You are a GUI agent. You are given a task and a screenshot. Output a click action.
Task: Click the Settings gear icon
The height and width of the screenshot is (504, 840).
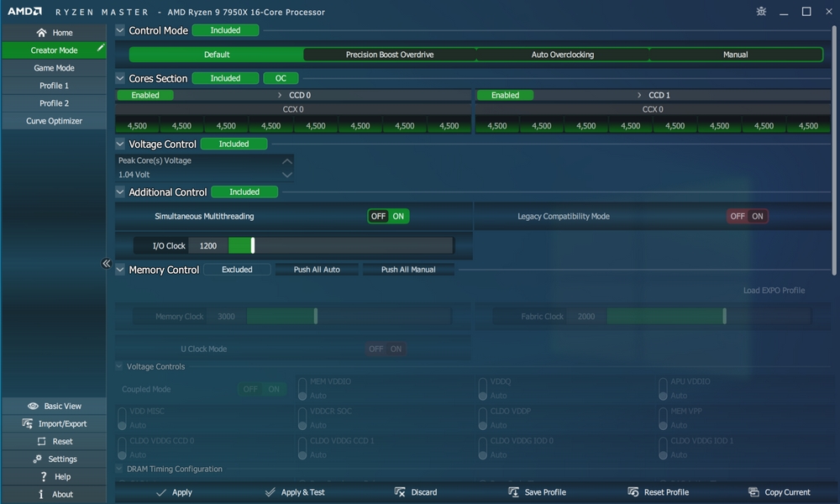pos(37,459)
